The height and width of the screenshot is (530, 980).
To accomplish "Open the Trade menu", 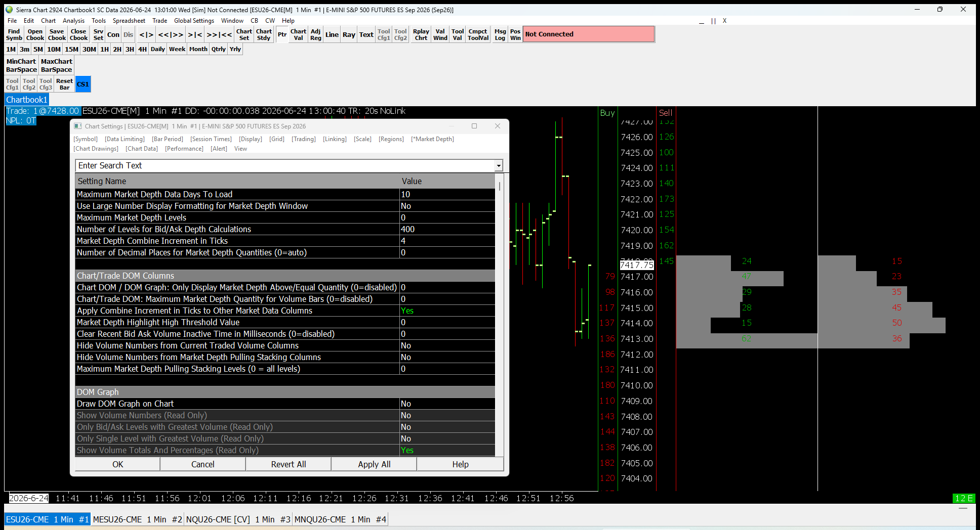I will pos(159,21).
